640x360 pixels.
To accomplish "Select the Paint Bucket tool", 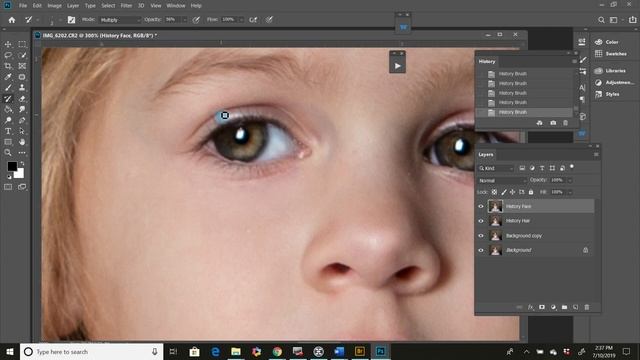I will [x=8, y=109].
